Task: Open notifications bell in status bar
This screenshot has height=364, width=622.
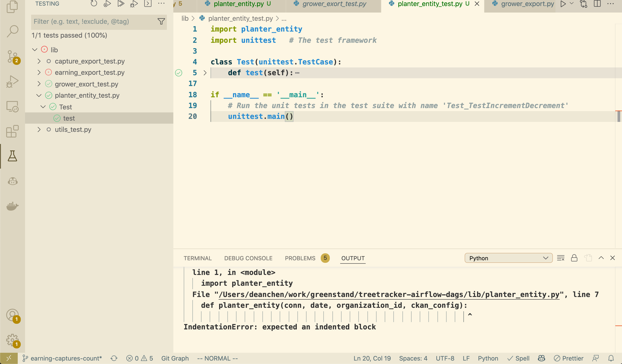Action: (611, 358)
